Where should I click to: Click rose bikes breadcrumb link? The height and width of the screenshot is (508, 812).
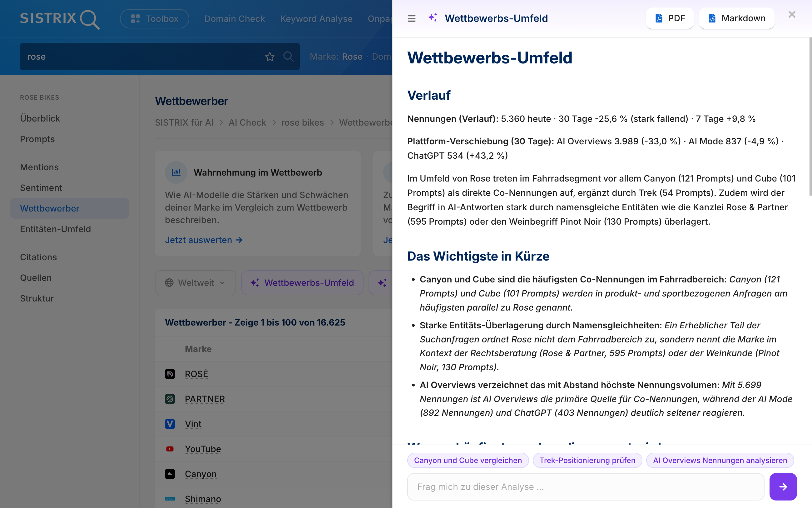(x=302, y=123)
